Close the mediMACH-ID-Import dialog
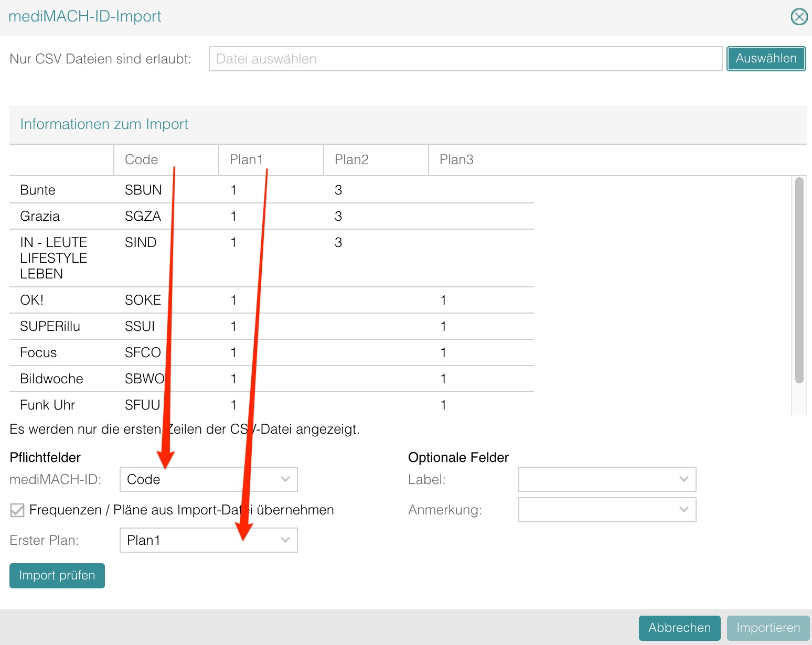The height and width of the screenshot is (645, 812). tap(799, 17)
